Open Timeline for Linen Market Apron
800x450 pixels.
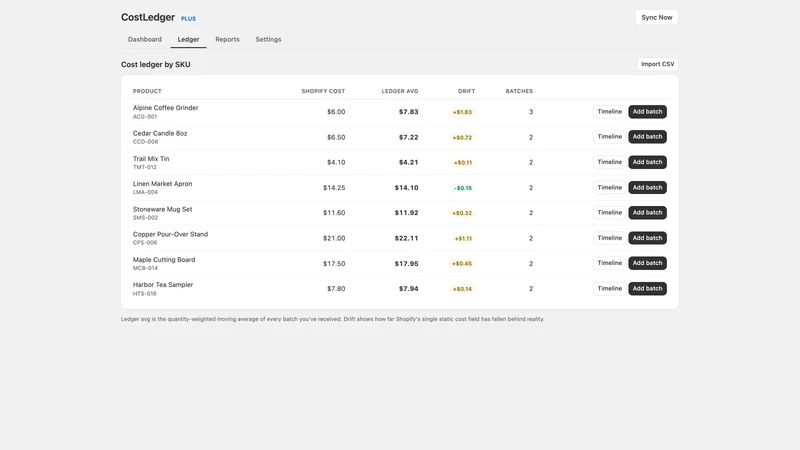609,188
